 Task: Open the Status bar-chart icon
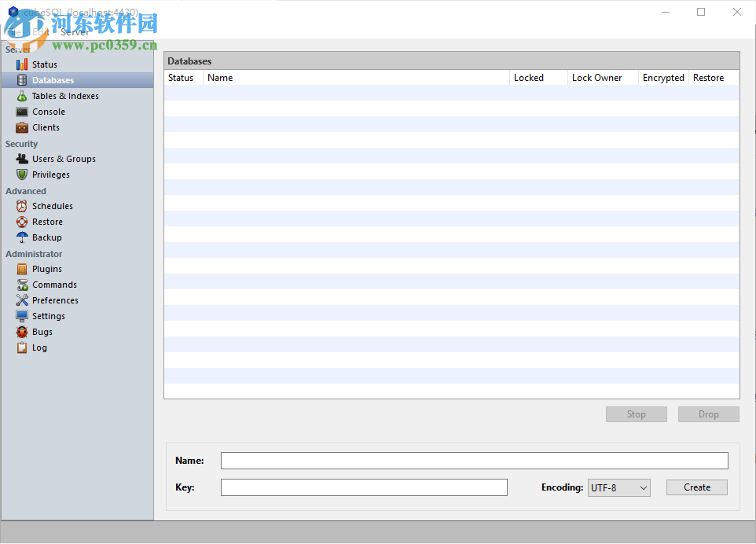click(22, 64)
